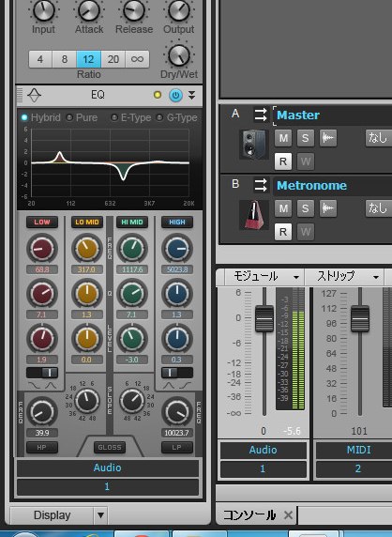Open the モジュール dropdown menu
This screenshot has height=537, width=392.
click(264, 277)
